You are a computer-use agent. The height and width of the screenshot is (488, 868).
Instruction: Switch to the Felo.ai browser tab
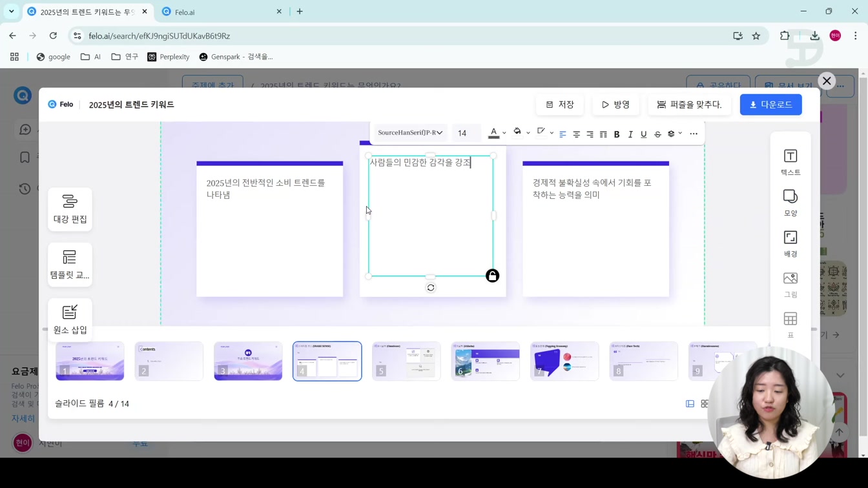[x=222, y=12]
